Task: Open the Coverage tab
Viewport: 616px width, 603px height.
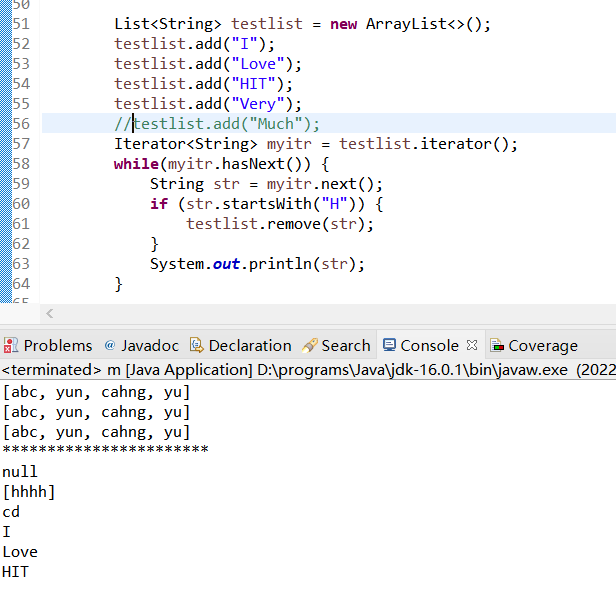Action: click(x=534, y=346)
